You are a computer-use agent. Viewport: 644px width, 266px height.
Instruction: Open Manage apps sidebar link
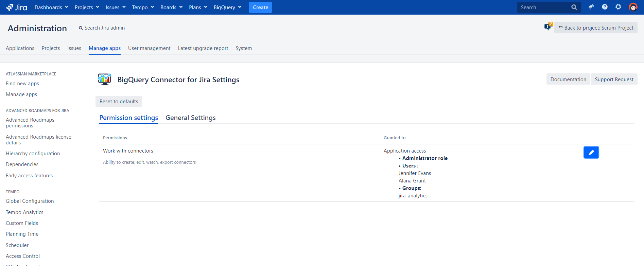click(x=21, y=94)
